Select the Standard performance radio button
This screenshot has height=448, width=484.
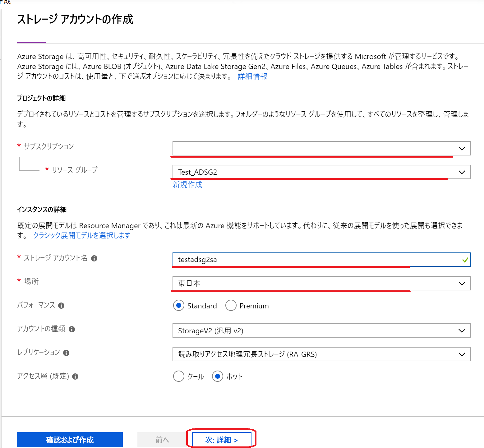point(179,306)
